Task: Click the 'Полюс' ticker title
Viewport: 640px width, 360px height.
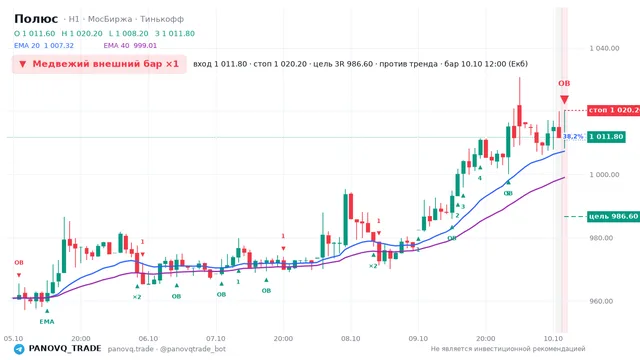Action: 36,19
